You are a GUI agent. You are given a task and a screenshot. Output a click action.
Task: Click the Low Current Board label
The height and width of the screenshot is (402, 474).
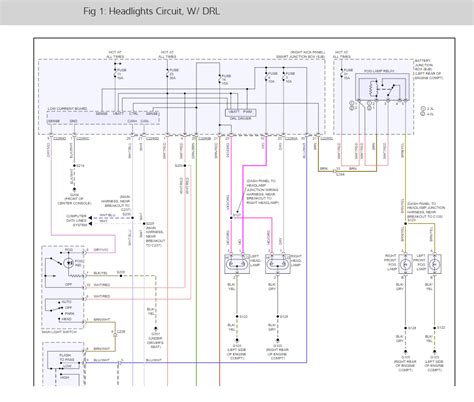coord(67,109)
